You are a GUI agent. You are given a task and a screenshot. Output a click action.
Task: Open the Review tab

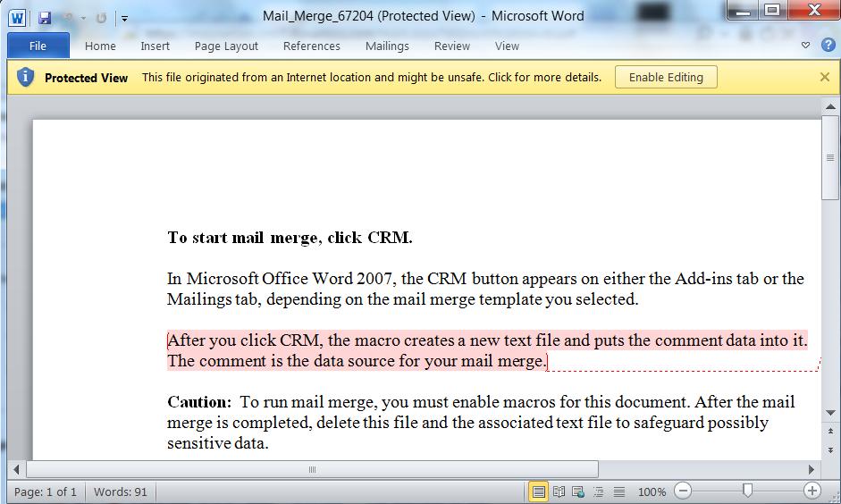click(452, 46)
